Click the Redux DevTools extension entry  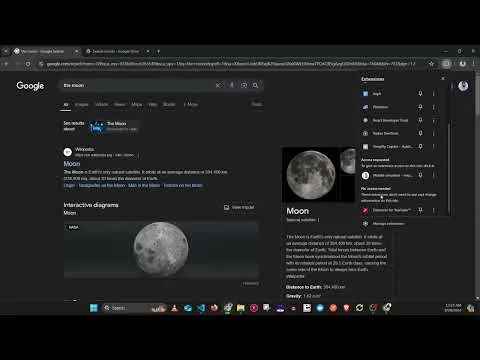coord(387,133)
